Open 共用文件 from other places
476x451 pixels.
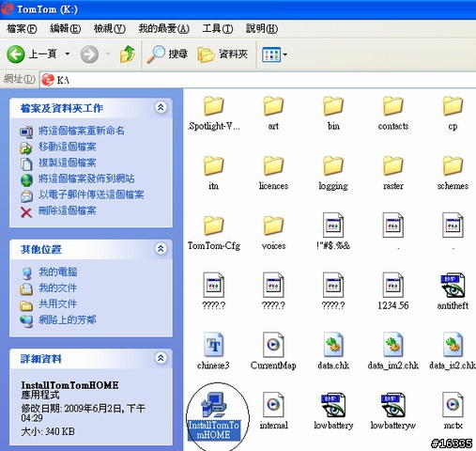tap(58, 303)
